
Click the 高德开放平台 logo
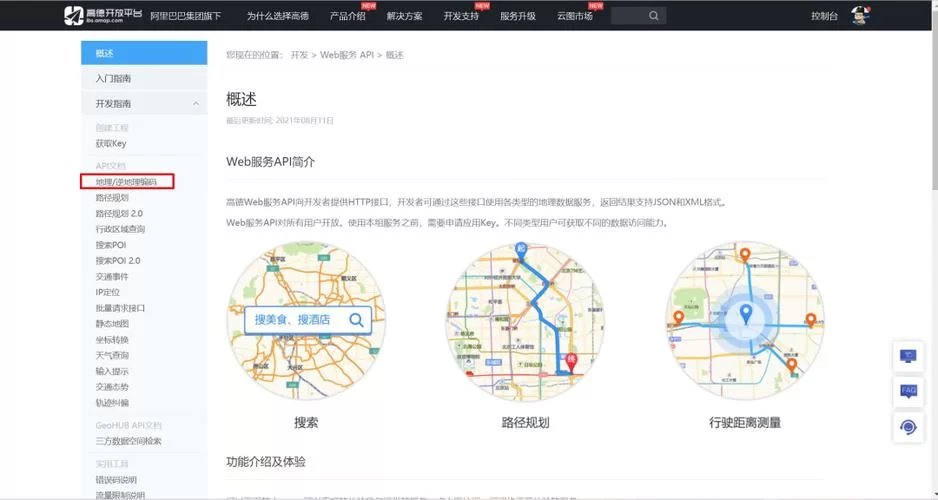[x=103, y=16]
